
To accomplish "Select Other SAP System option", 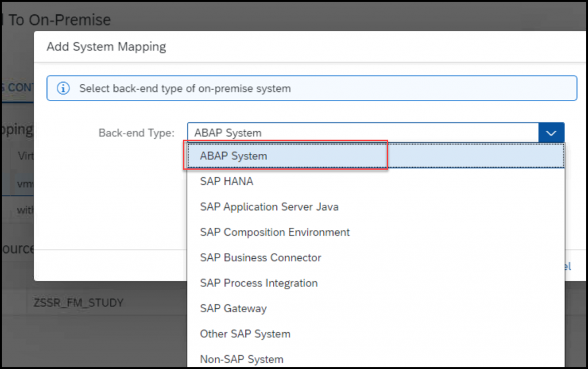I will tap(376, 334).
